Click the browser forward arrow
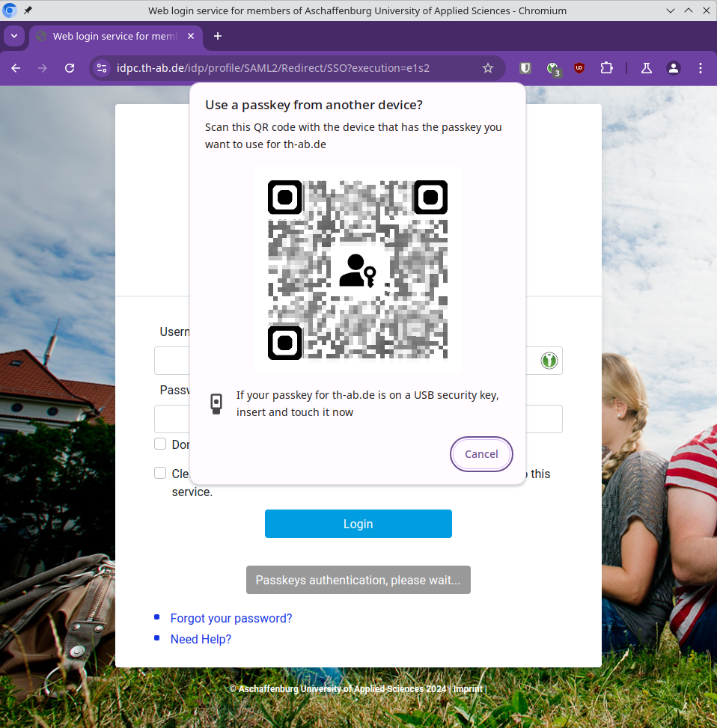The width and height of the screenshot is (717, 728). [43, 68]
